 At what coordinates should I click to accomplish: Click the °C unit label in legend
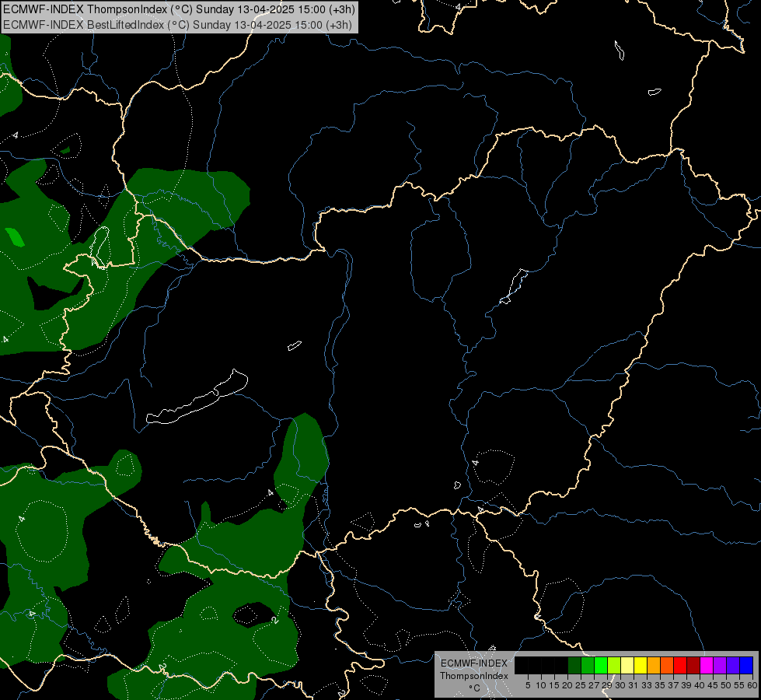coord(475,688)
